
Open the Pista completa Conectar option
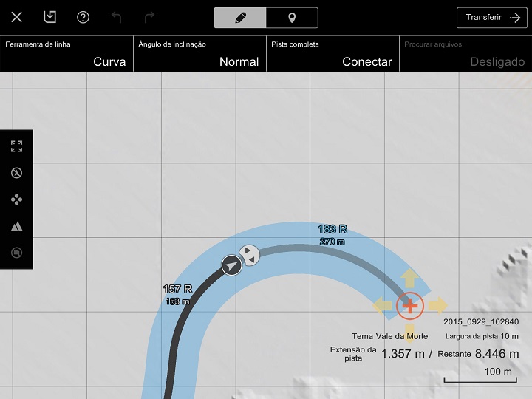point(332,54)
